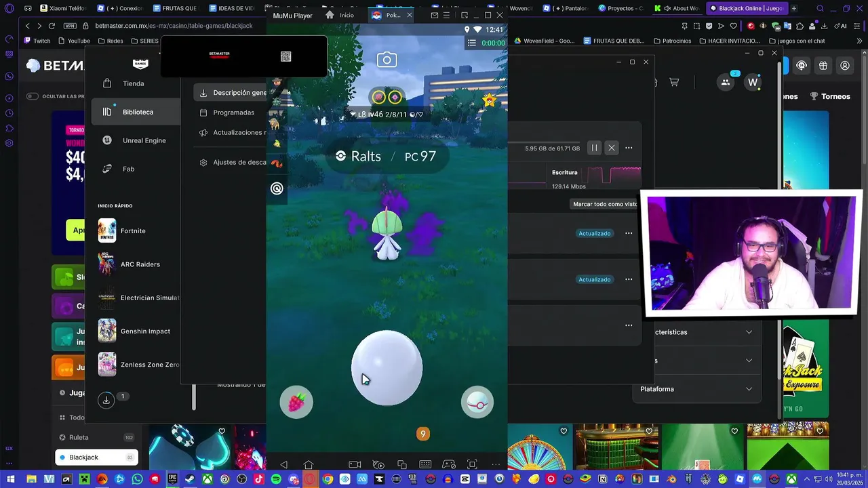Favorite the wheel game thumbnail heart

coord(564,431)
